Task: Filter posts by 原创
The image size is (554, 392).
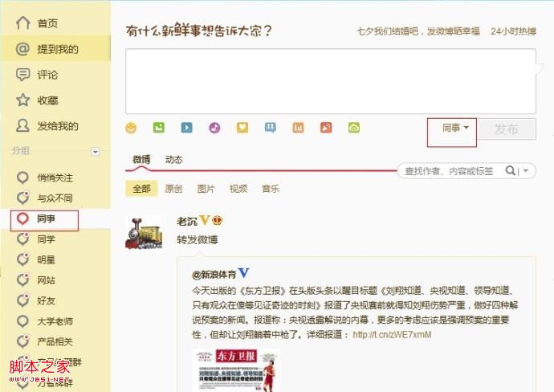Action: click(173, 189)
